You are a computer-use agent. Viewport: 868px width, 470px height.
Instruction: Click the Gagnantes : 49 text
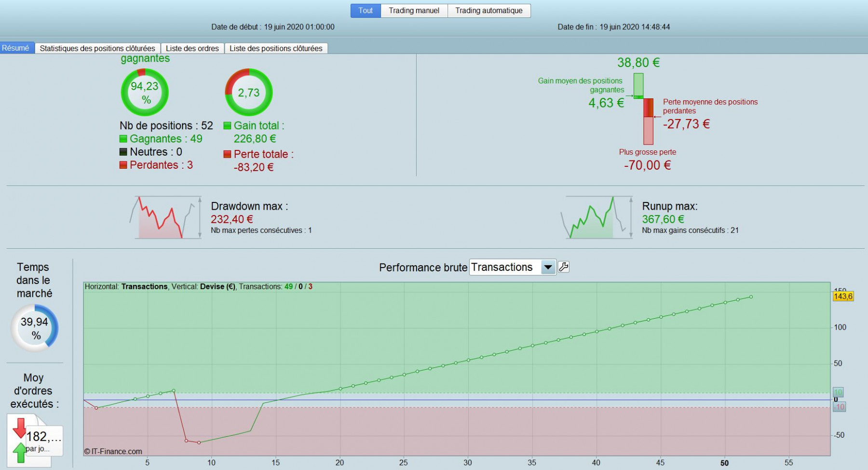[166, 139]
